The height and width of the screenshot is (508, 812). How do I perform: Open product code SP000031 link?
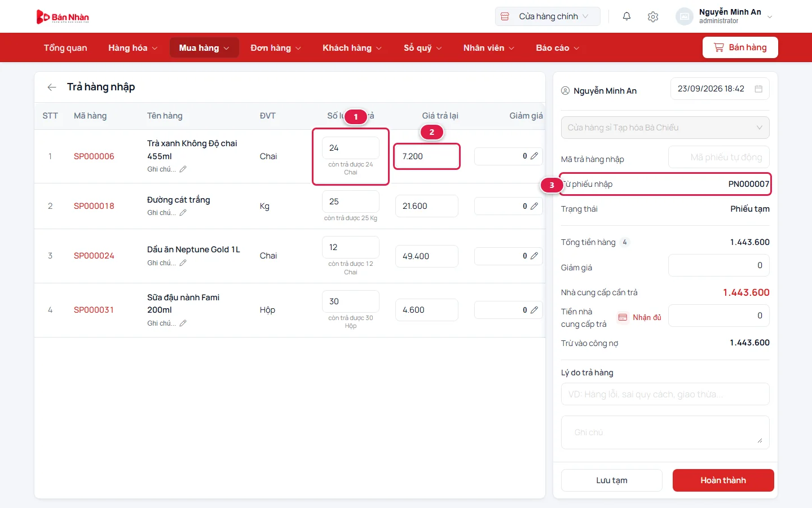click(x=94, y=310)
